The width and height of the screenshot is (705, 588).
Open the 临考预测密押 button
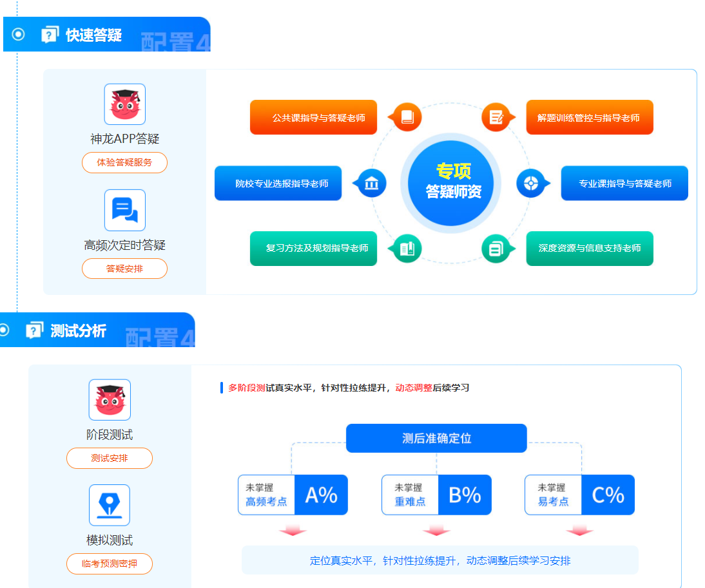(x=110, y=564)
